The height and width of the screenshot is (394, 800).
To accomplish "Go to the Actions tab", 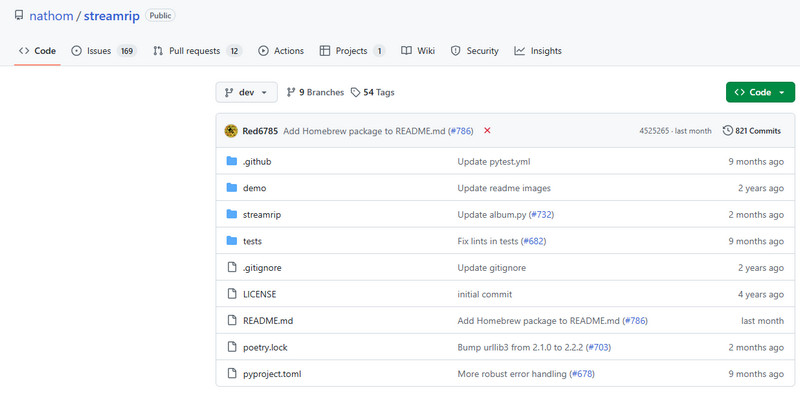I will point(281,51).
